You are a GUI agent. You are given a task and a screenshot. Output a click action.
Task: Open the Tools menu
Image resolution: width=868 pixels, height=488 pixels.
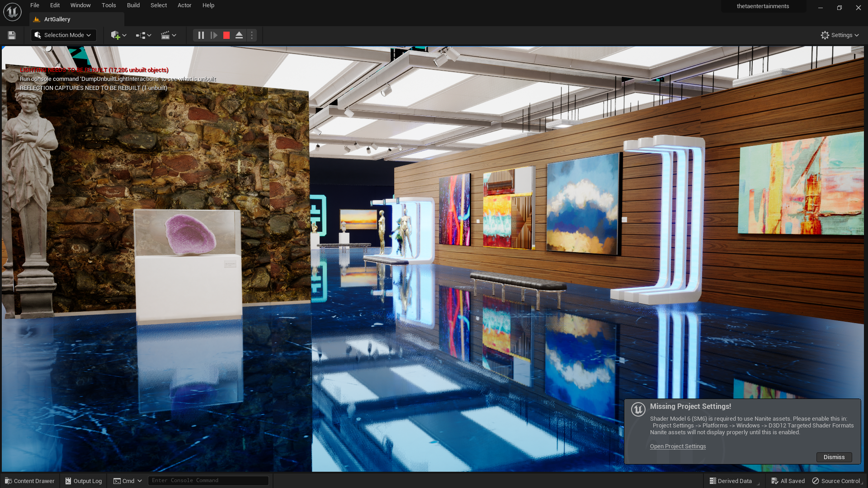pyautogui.click(x=108, y=5)
